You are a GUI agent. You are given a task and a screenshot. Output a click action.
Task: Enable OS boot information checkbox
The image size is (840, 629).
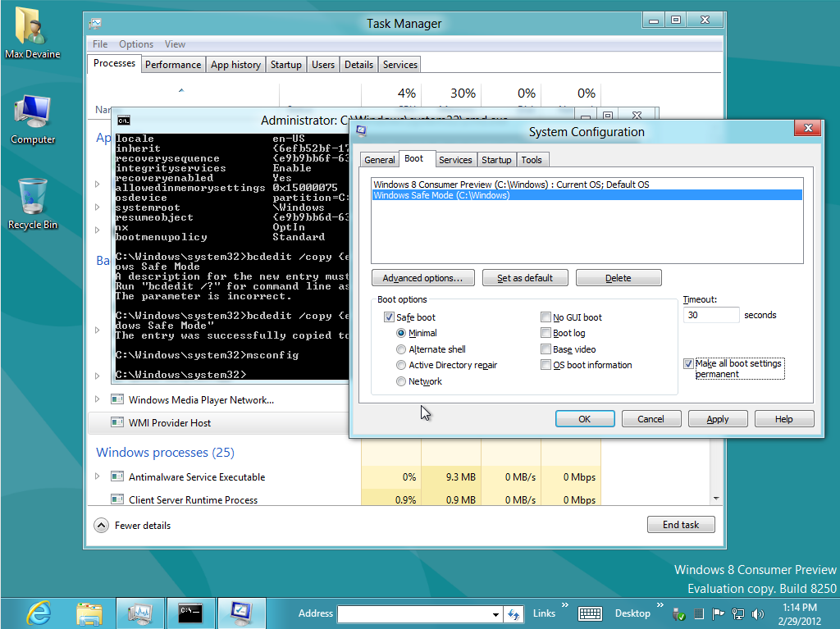tap(546, 365)
